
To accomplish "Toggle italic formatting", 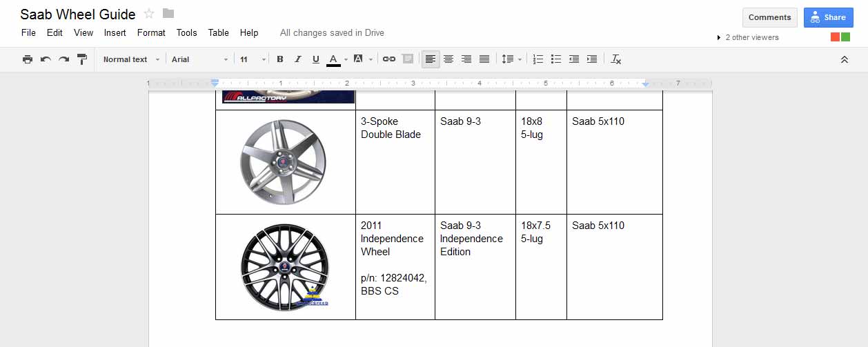I will point(298,59).
